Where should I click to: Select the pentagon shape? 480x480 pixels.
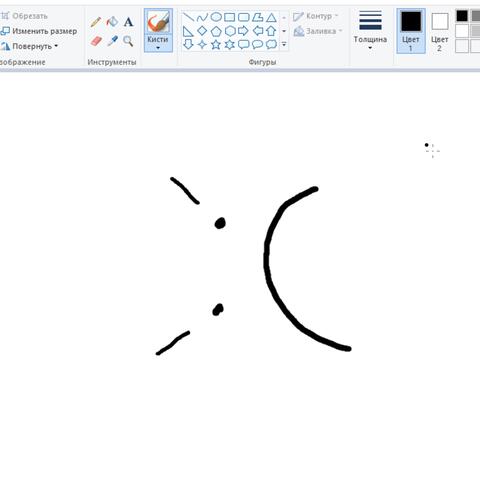216,31
